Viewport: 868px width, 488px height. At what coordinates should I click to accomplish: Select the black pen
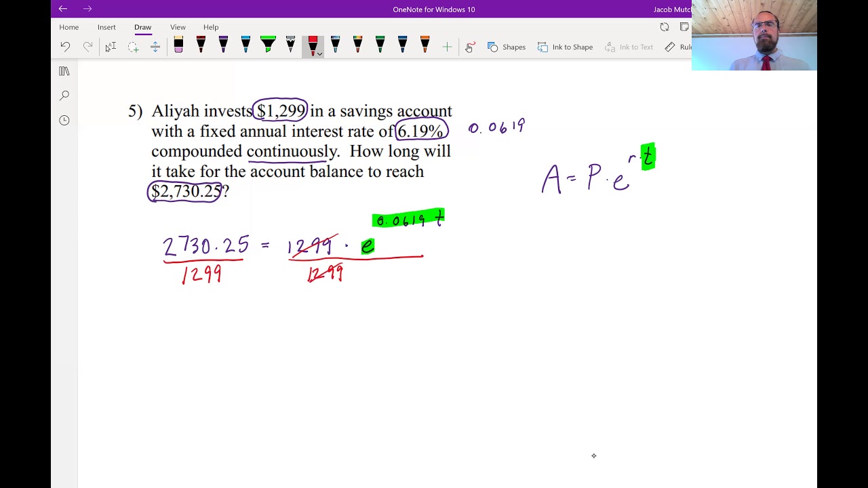click(x=201, y=45)
